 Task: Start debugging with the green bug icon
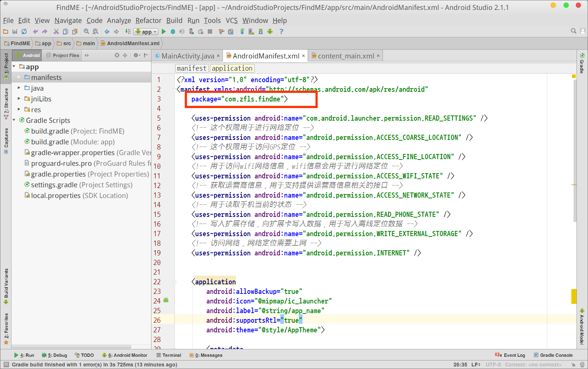(x=173, y=31)
